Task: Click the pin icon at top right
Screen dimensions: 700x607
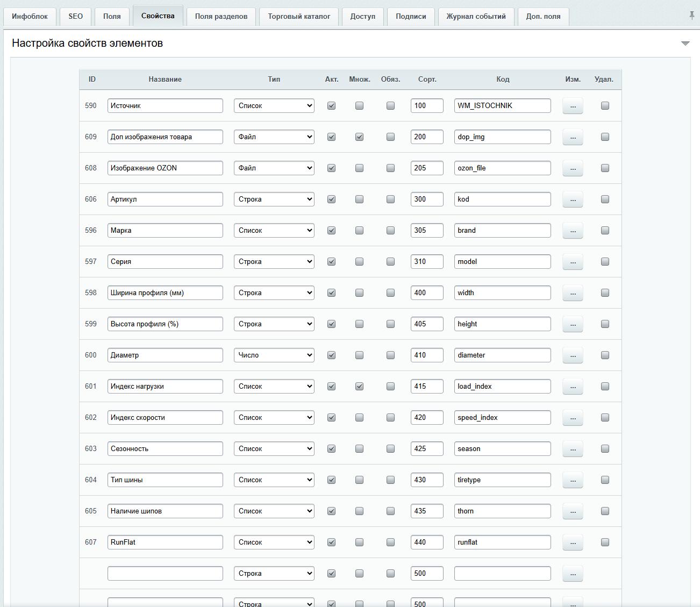Action: tap(691, 16)
